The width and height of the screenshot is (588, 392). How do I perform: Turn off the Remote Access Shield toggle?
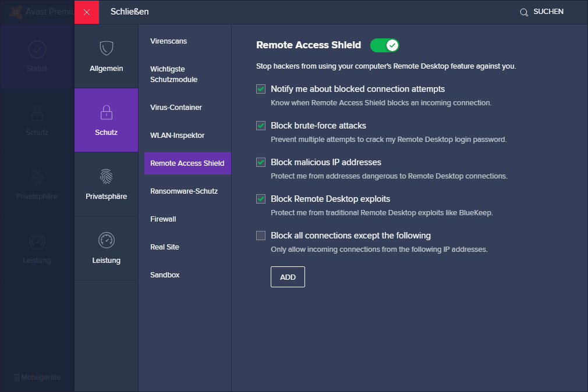point(384,46)
